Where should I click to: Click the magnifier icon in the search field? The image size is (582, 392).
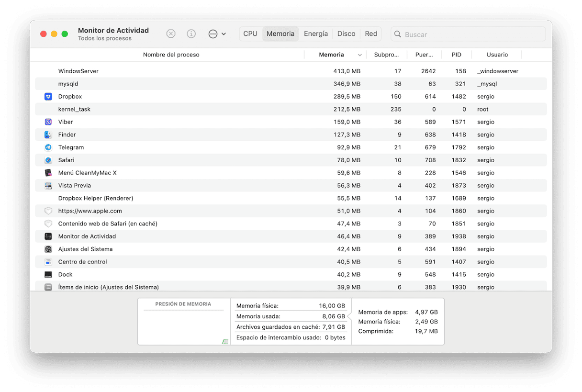click(x=398, y=34)
